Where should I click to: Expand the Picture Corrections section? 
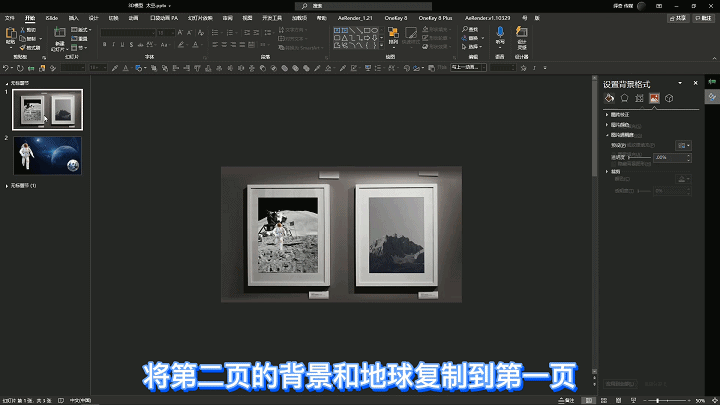[x=618, y=115]
